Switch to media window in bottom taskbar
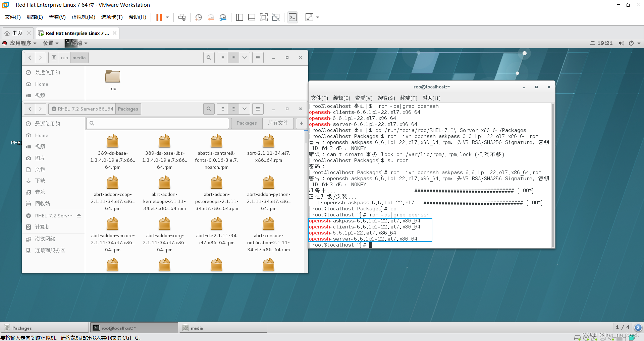Image resolution: width=644 pixels, height=341 pixels. point(223,328)
